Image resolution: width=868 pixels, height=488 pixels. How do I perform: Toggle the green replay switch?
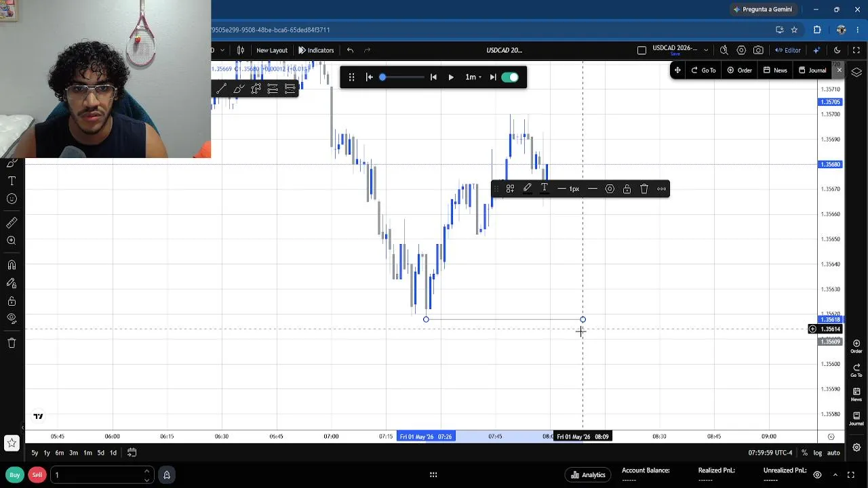(x=510, y=77)
